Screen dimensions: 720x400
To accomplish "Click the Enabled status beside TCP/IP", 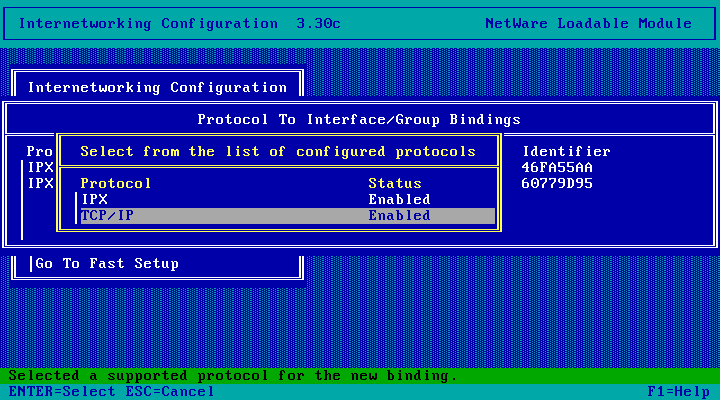I will (x=399, y=215).
